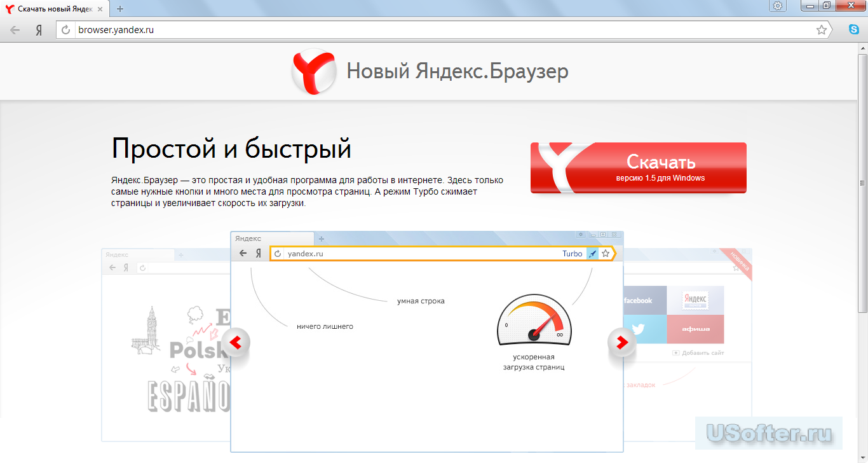Click the 'ускоренная загрузка страниц' caption
This screenshot has width=868, height=463.
pyautogui.click(x=534, y=362)
